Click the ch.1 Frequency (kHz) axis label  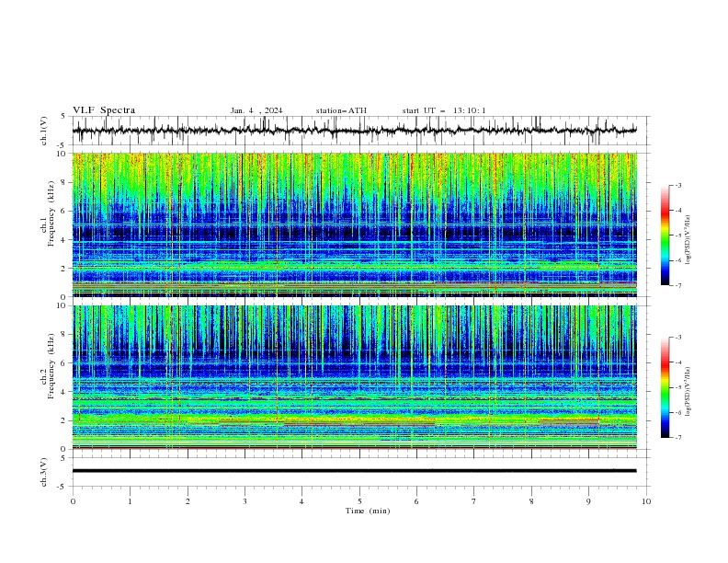[x=48, y=213]
